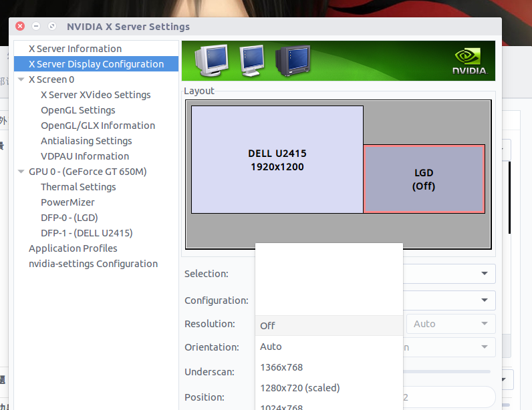The image size is (532, 410).
Task: Maximize the NVIDIA settings window
Action: (52, 26)
